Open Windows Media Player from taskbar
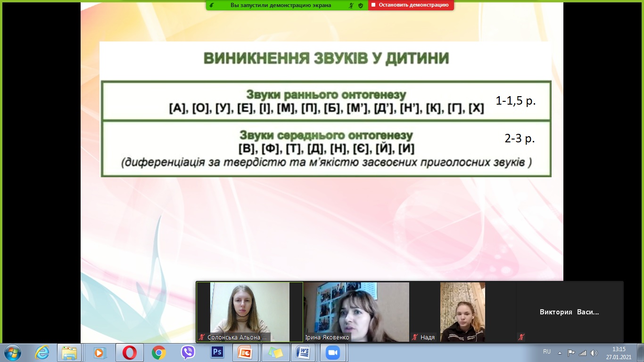This screenshot has height=362, width=644. (x=99, y=353)
